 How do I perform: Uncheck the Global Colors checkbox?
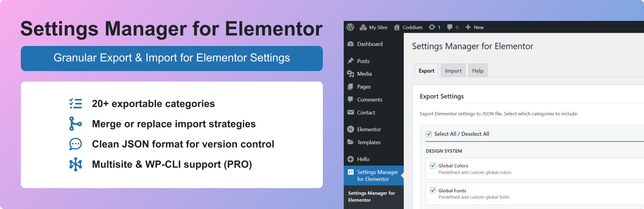click(433, 166)
